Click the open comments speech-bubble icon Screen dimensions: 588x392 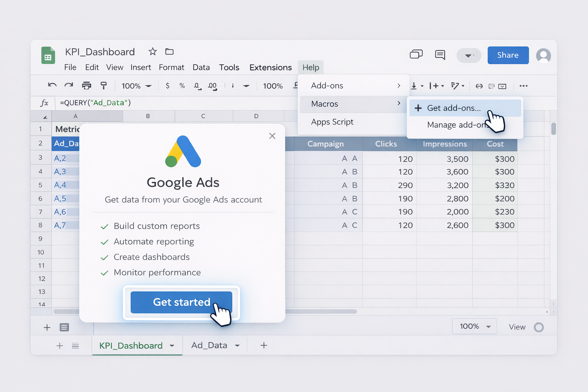[440, 55]
